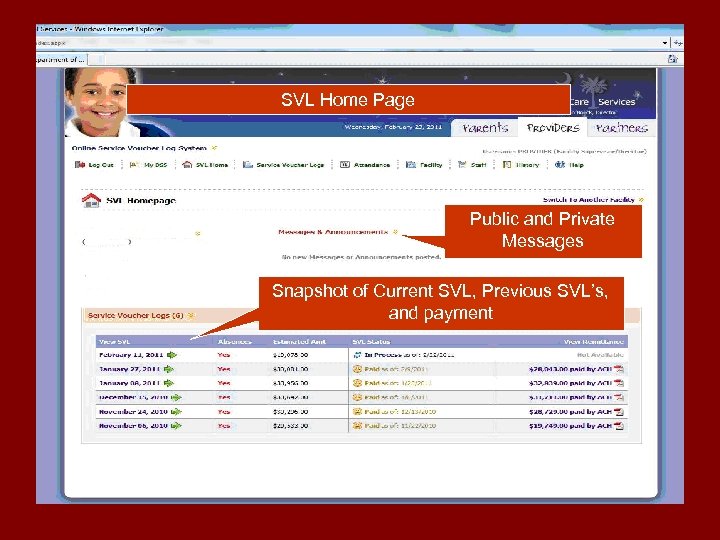
Task: Click Paid status icon in December row
Action: 357,397
